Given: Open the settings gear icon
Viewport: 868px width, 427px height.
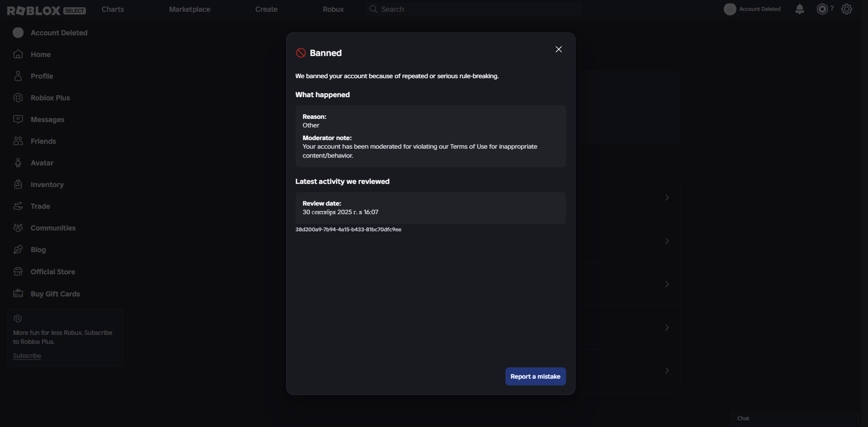Looking at the screenshot, I should (847, 9).
